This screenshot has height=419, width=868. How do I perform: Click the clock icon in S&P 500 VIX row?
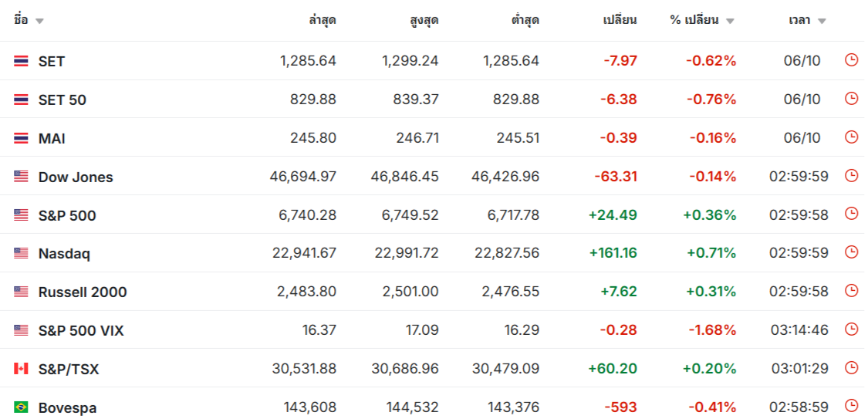point(851,329)
